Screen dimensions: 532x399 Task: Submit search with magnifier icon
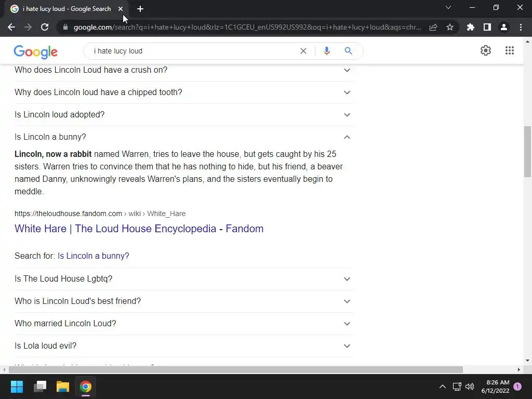point(348,51)
